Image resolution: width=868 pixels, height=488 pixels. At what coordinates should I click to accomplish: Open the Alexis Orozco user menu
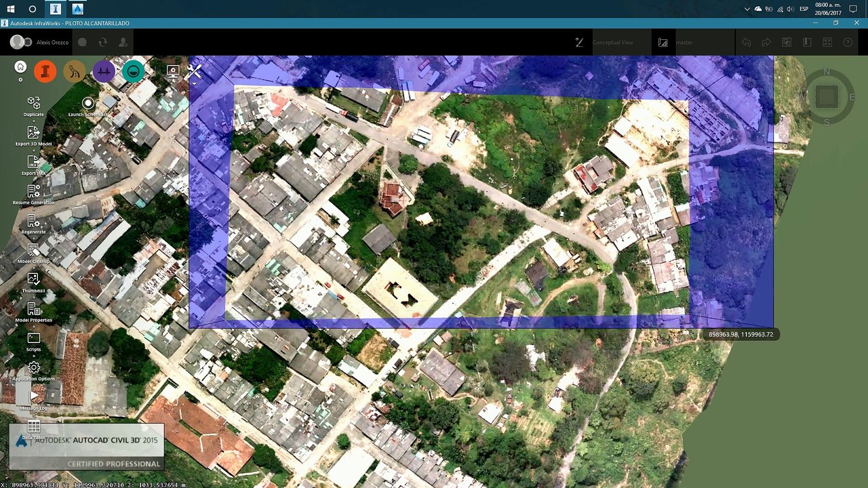point(39,42)
